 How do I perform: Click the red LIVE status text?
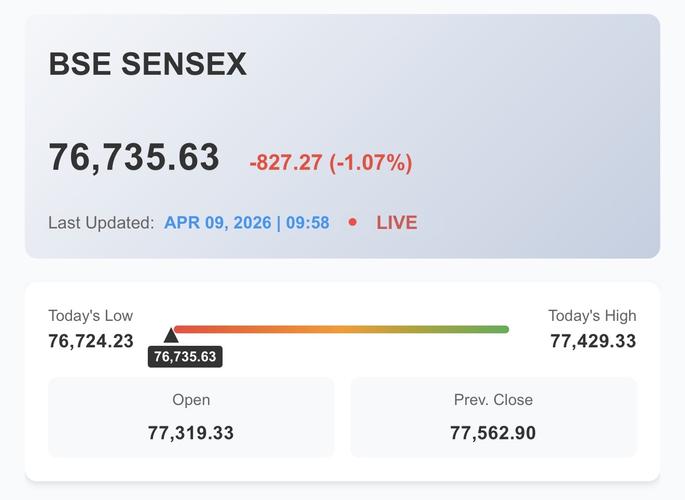tap(396, 223)
